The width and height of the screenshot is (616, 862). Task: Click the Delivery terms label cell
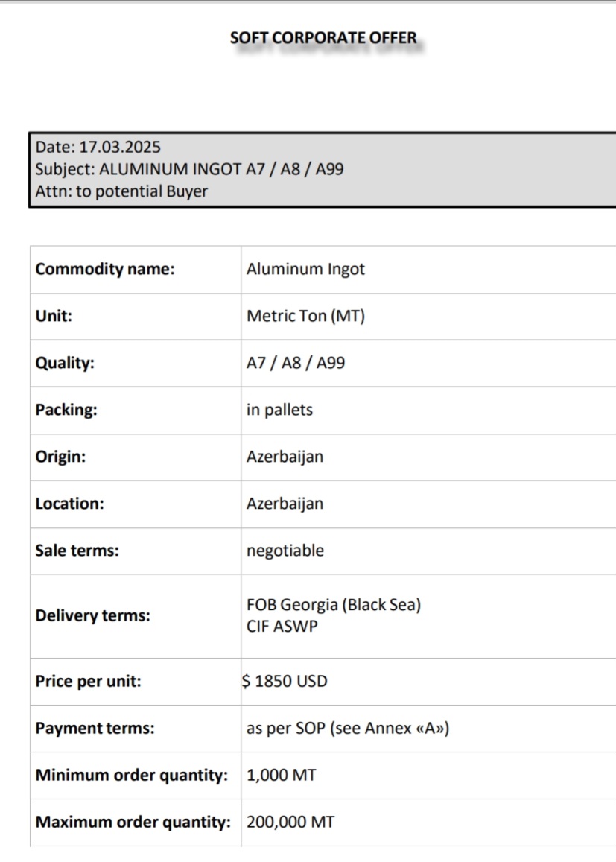pyautogui.click(x=136, y=616)
